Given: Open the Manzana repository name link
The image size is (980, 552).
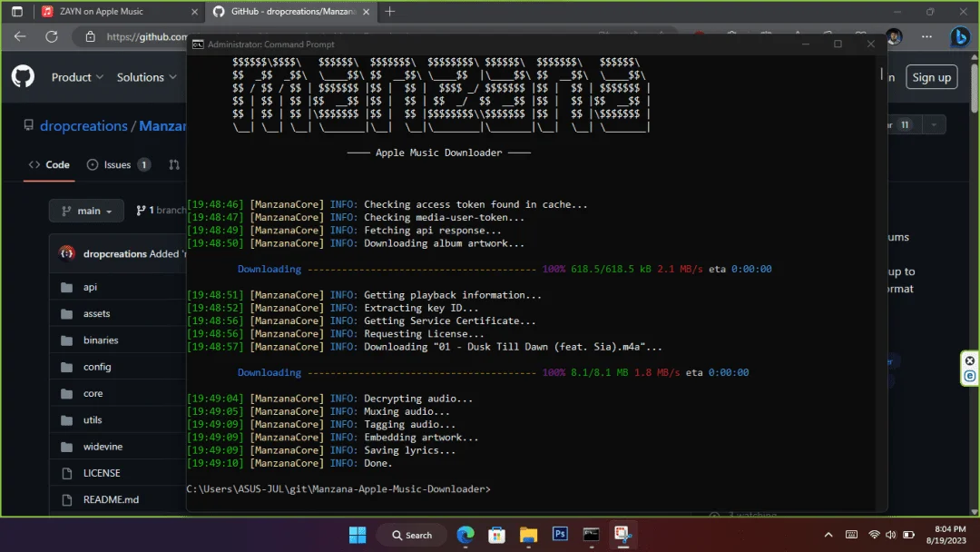Looking at the screenshot, I should point(162,125).
